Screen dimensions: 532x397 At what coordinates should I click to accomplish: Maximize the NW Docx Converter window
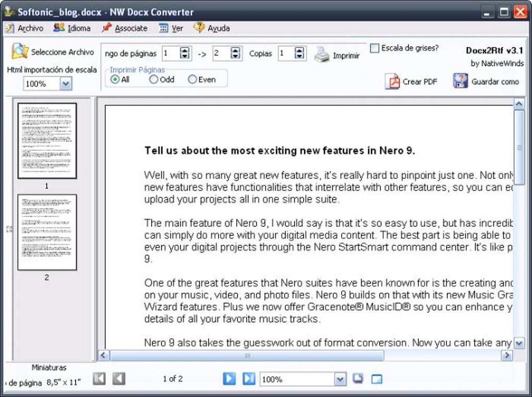click(504, 13)
